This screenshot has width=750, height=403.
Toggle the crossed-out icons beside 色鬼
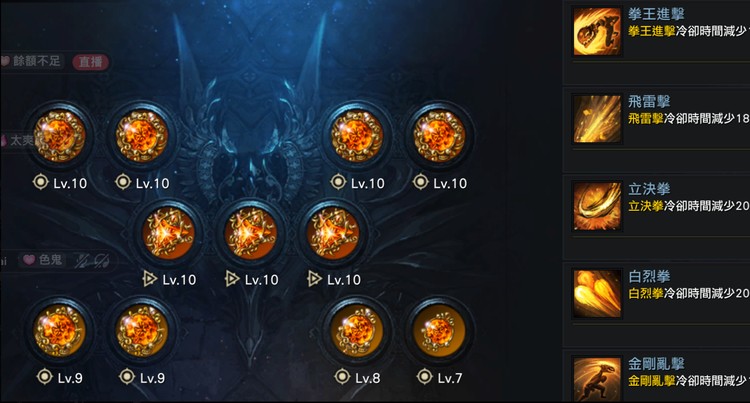coord(91,260)
